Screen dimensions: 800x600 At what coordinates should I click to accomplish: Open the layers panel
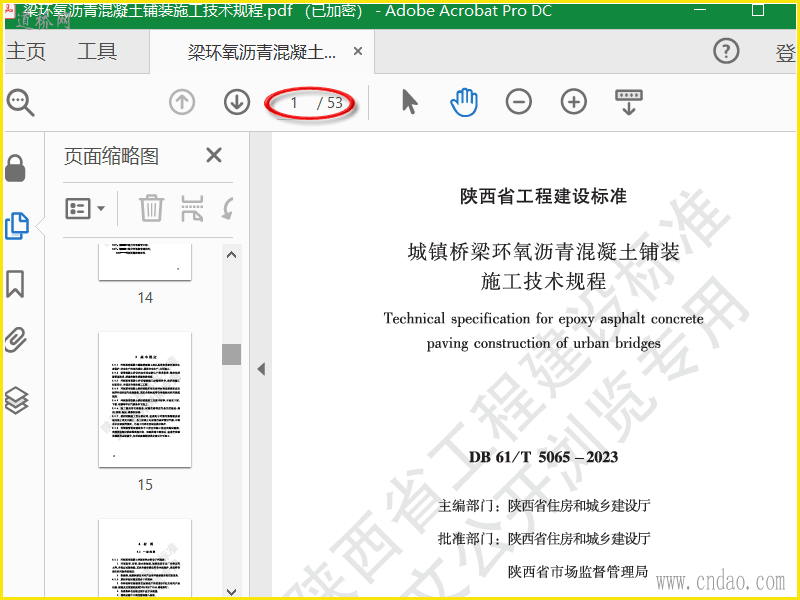coord(16,401)
